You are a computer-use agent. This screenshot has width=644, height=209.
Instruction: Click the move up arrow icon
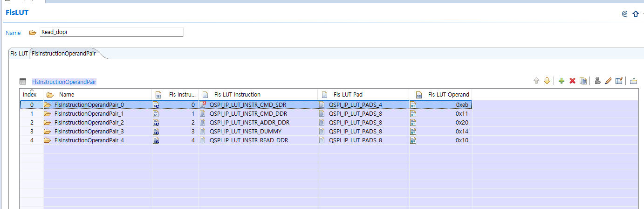point(536,81)
